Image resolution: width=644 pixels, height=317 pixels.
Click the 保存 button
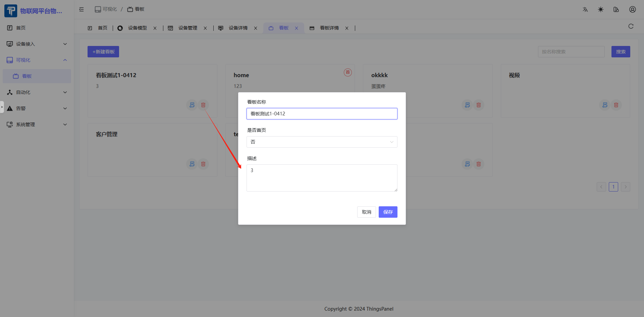(x=388, y=212)
